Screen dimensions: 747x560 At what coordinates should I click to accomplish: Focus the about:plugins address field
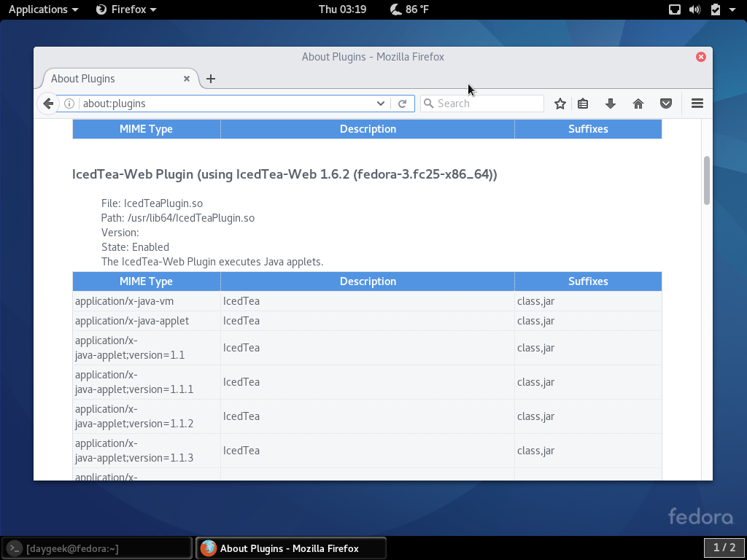click(x=228, y=104)
